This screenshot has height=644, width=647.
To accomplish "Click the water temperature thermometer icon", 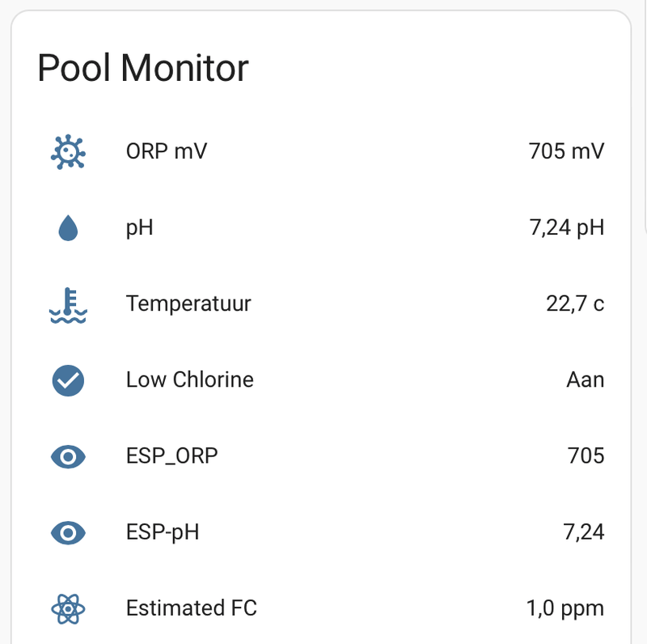I will pos(68,304).
